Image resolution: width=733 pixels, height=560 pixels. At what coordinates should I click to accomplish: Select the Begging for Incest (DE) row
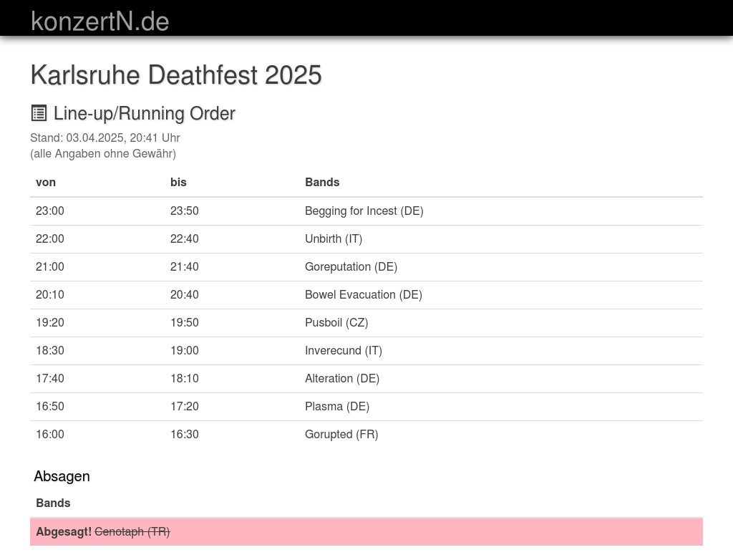[x=364, y=211]
